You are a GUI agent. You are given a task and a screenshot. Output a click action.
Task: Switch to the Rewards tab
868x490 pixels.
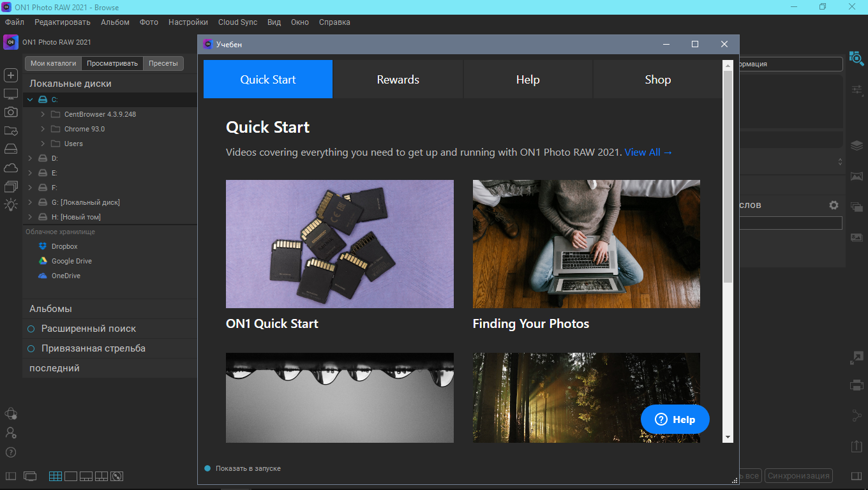[x=398, y=80]
